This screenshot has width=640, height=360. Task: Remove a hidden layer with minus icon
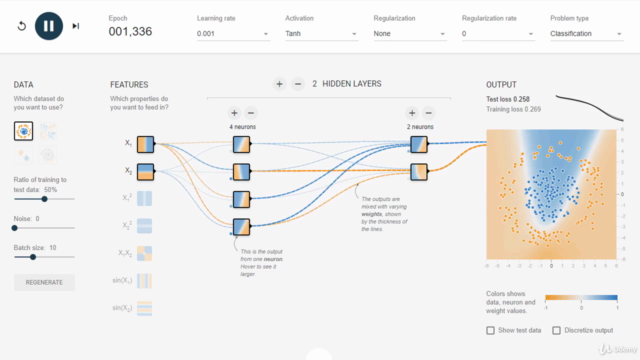(x=298, y=84)
